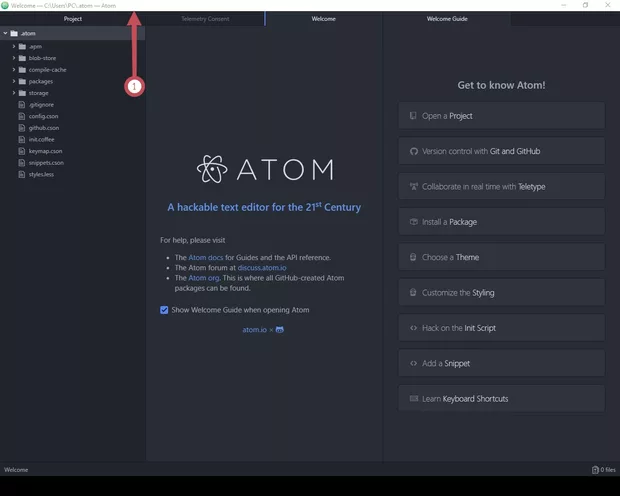Click the storage folder icon
Screen dimensions: 620x496
22,93
